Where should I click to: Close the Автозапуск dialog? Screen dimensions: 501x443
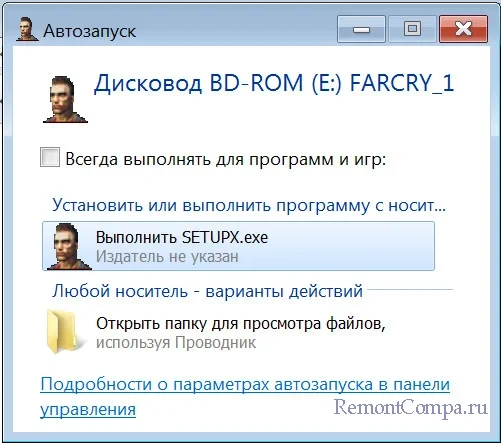463,29
